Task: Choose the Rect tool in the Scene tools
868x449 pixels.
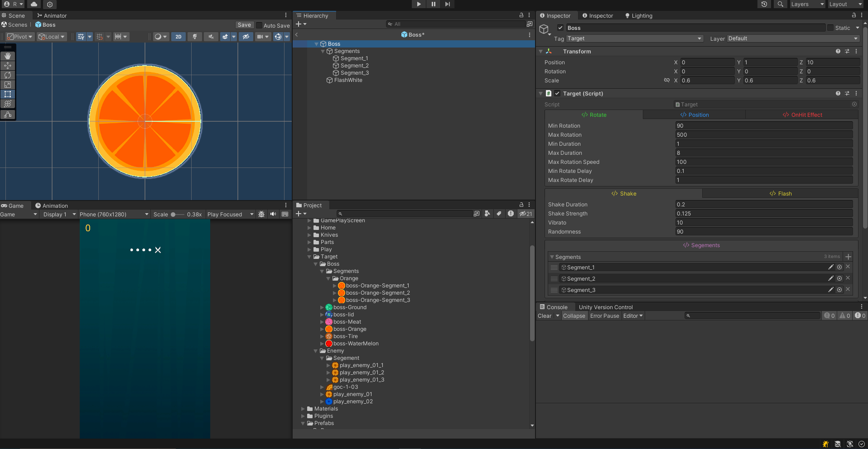Action: 8,94
